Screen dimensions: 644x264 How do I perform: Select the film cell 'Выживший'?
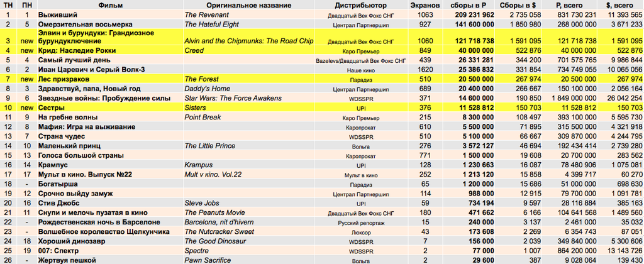tap(57, 15)
